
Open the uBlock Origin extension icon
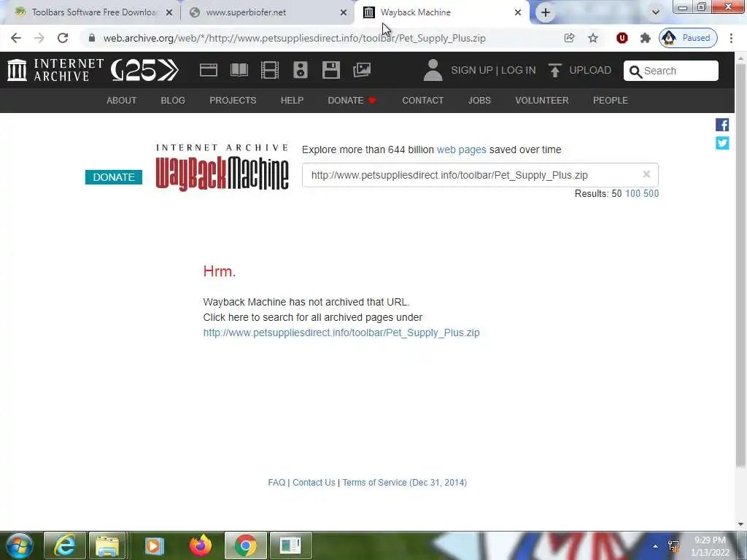[x=622, y=38]
